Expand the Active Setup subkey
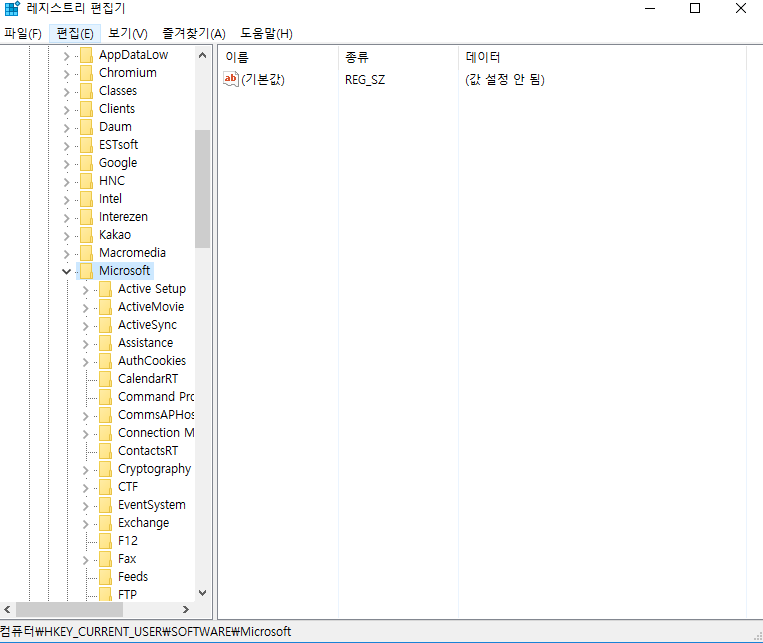 pyautogui.click(x=86, y=290)
